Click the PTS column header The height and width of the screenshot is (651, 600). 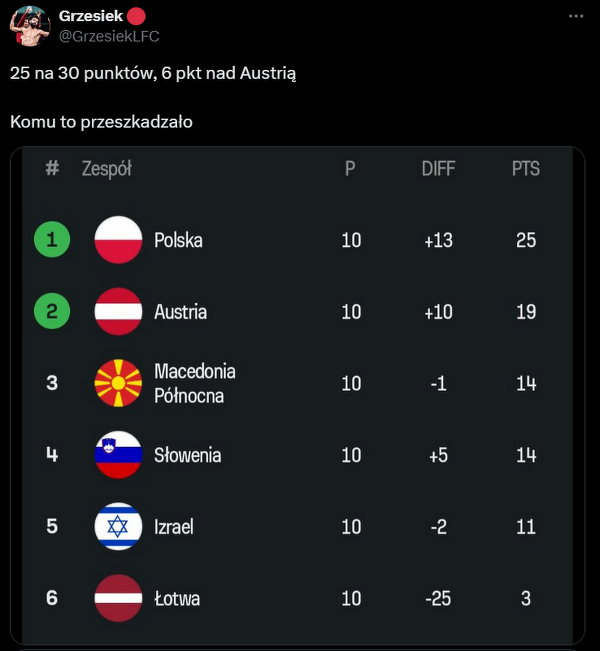(x=526, y=169)
